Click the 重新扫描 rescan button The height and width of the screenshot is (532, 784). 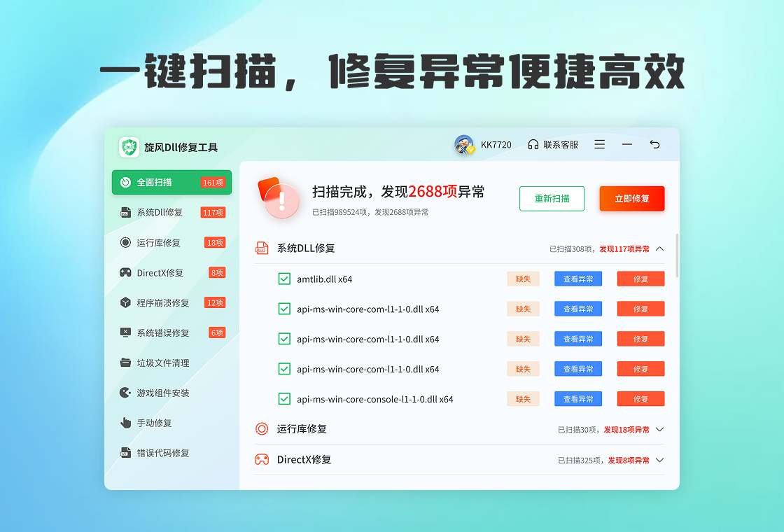(552, 199)
